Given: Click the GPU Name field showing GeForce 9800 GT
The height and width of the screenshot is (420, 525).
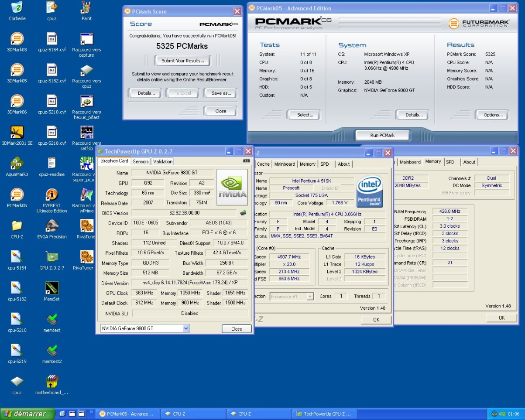Looking at the screenshot, I should [x=173, y=173].
